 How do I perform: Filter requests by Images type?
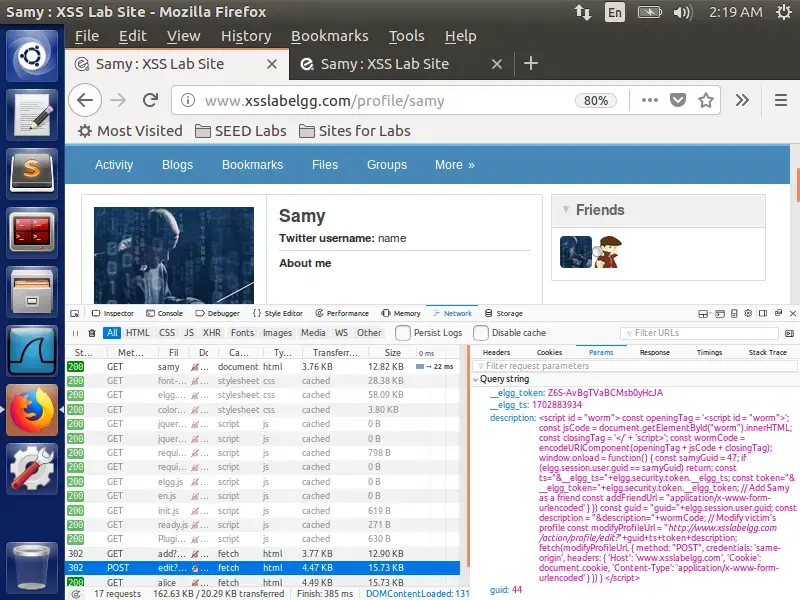click(x=277, y=333)
